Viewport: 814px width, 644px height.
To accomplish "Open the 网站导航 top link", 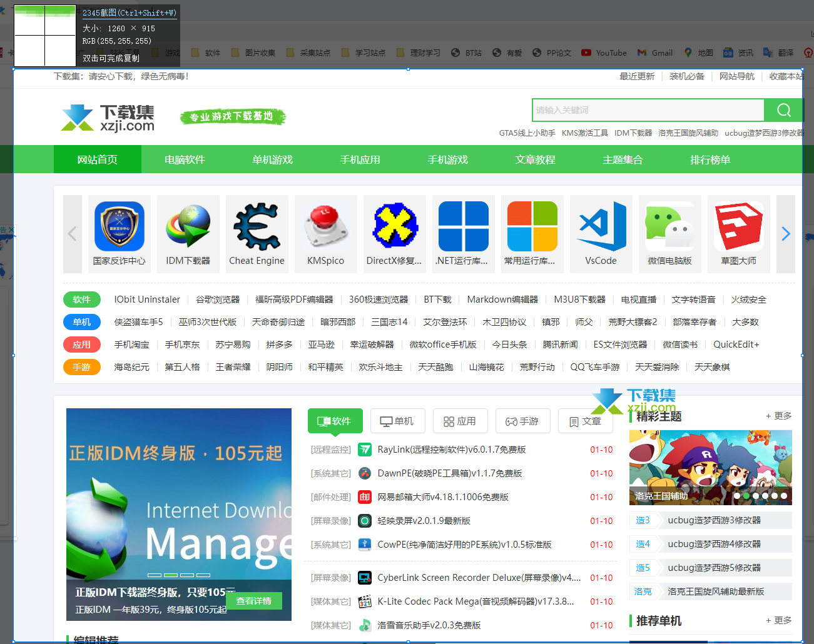I will coord(737,76).
